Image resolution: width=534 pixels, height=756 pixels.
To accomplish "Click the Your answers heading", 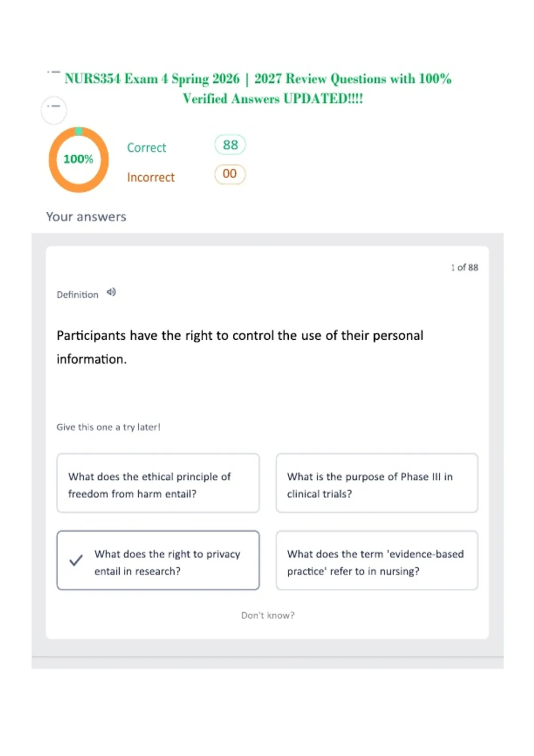I will click(86, 217).
